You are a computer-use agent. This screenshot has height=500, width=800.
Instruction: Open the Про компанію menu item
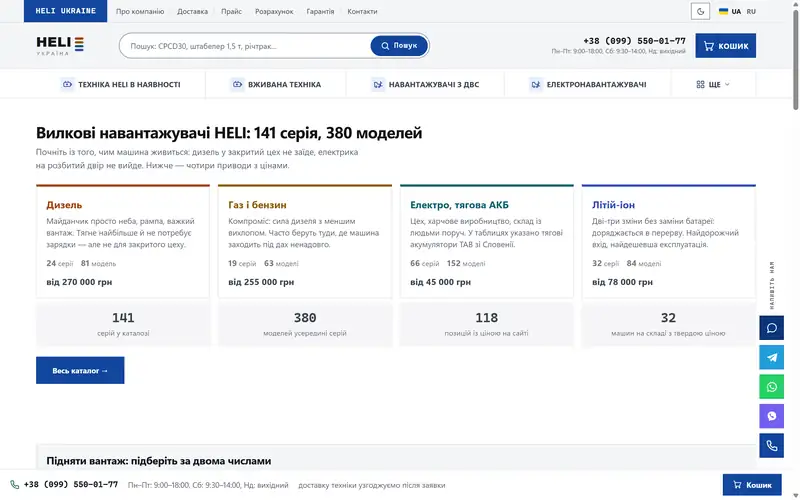coord(140,11)
